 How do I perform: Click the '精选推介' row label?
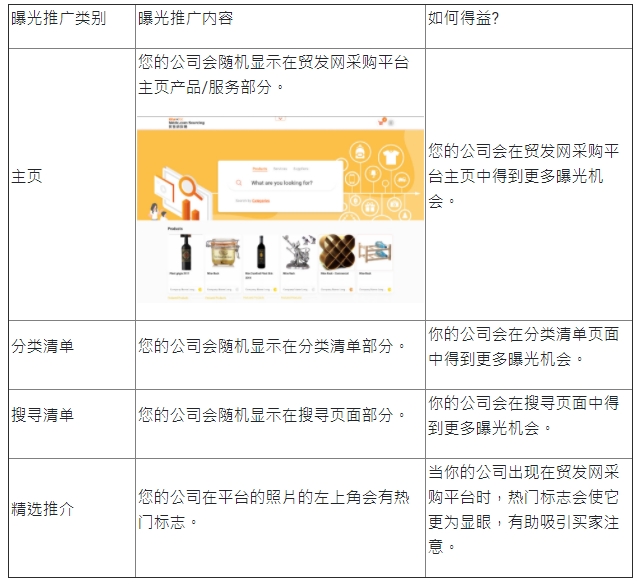tap(42, 509)
